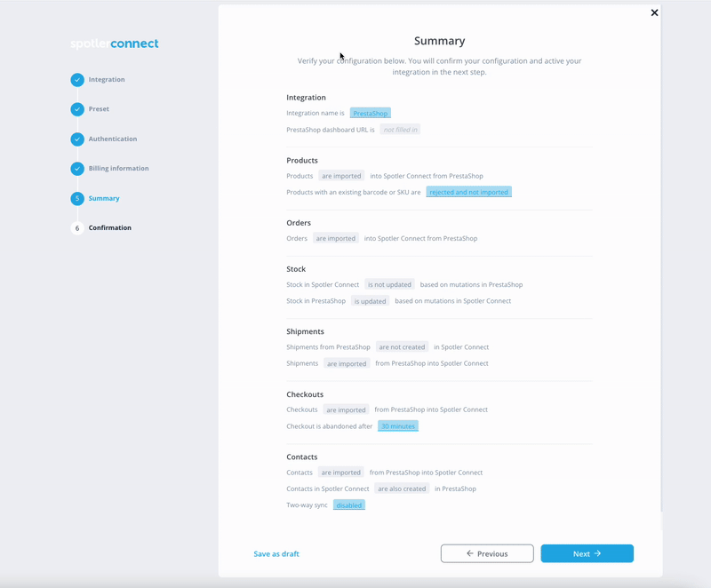Click Products 'are imported' tag
The height and width of the screenshot is (588, 711).
click(x=341, y=176)
